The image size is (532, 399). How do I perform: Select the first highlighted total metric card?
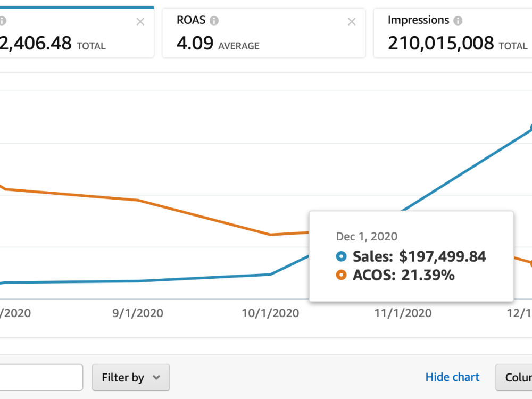[x=77, y=32]
